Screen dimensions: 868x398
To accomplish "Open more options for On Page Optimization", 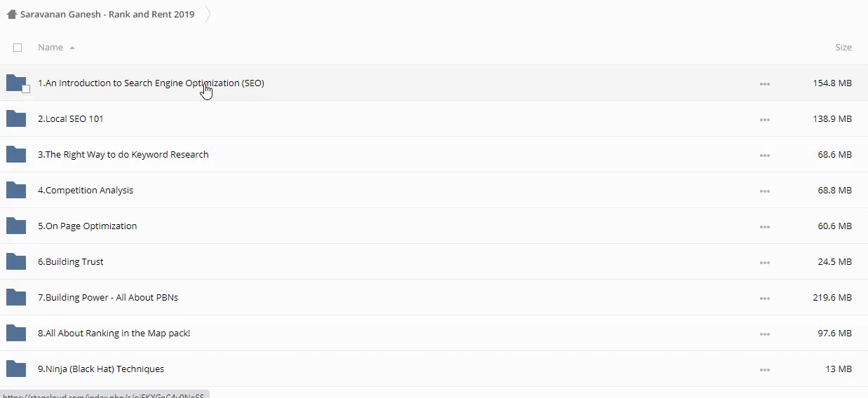I will click(764, 226).
